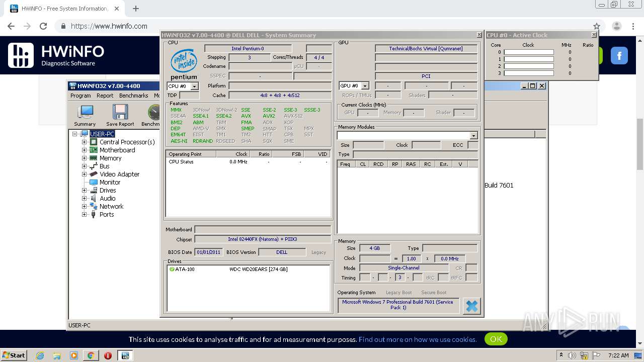
Task: Open Windows Explorer from taskbar
Action: point(57,355)
